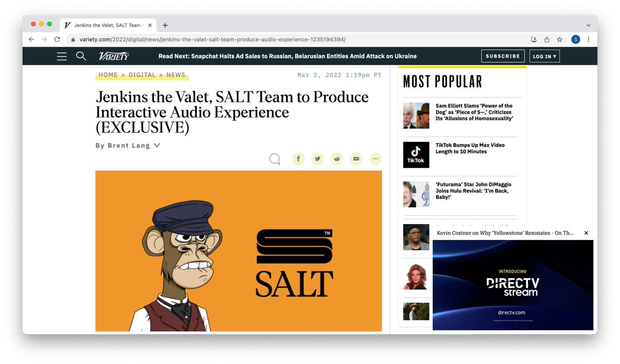Click the Jenkins ape and SALT hero image
Image resolution: width=620 pixels, height=364 pixels.
239,251
